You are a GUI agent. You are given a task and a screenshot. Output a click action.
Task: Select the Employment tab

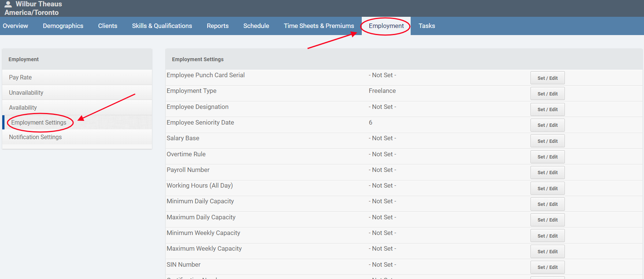(x=386, y=26)
